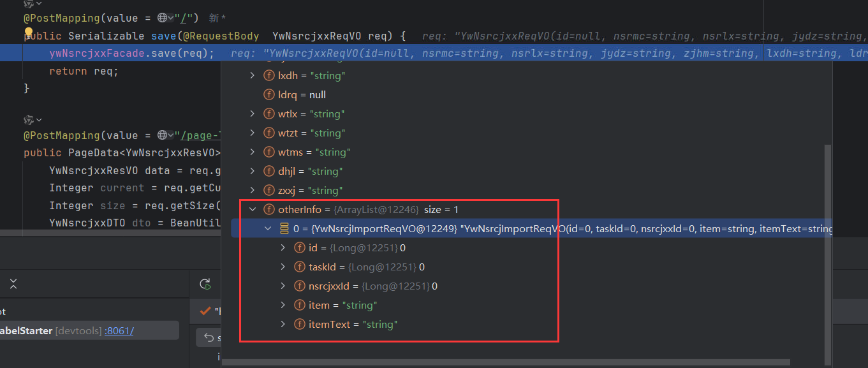
Task: Expand the wtms field node
Action: tap(253, 152)
